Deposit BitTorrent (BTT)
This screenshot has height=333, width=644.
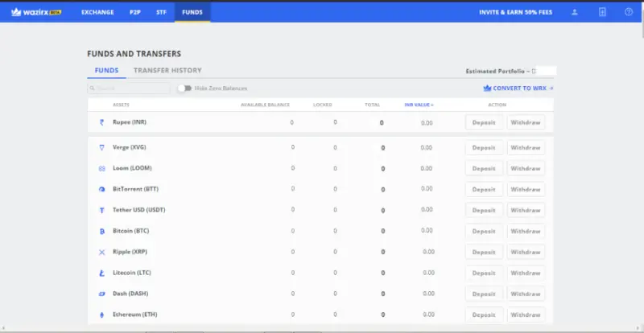[484, 189]
